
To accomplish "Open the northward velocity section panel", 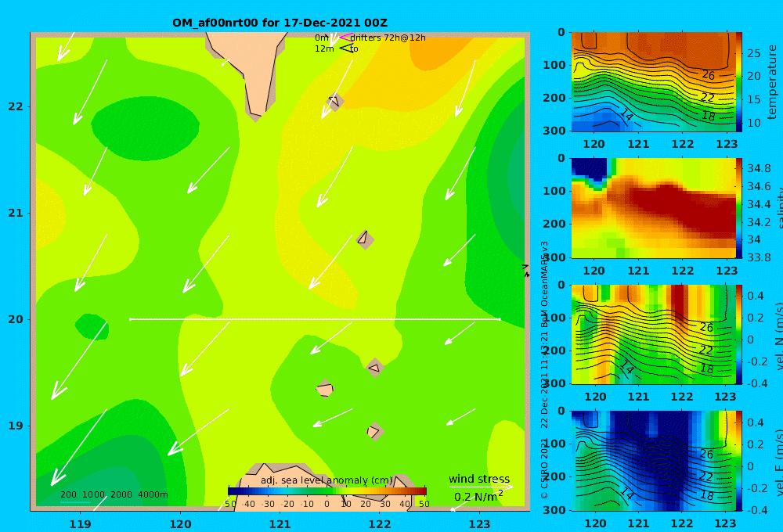I will click(x=653, y=334).
